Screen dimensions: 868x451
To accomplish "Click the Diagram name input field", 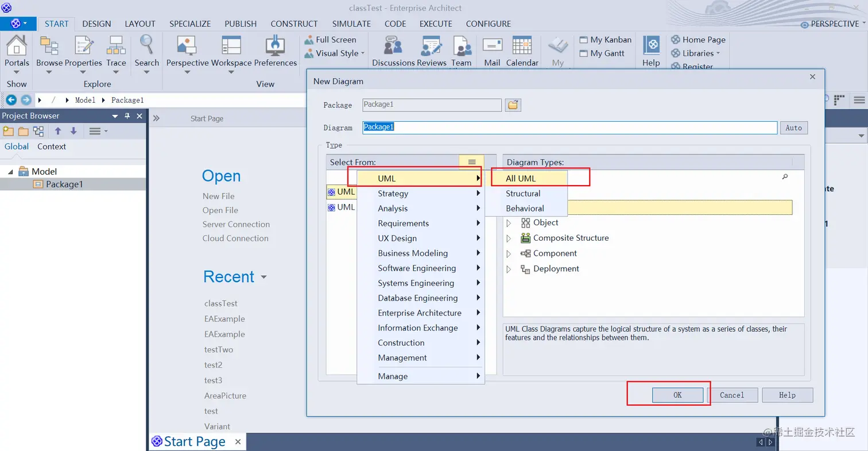I will point(569,127).
